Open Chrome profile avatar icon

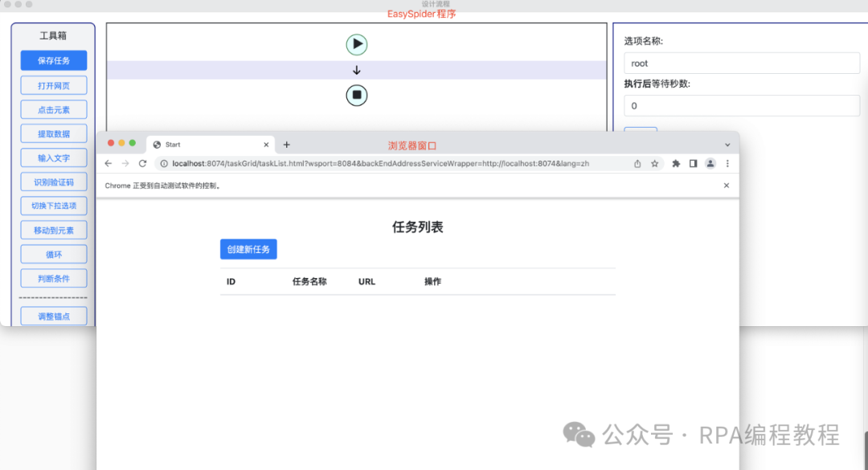710,163
